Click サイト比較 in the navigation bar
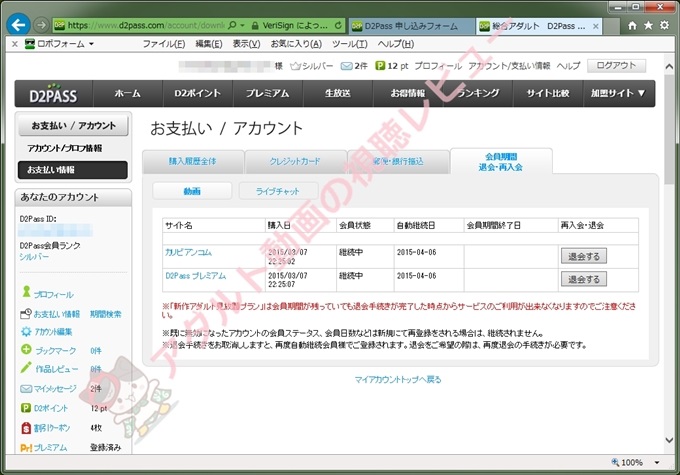 (548, 93)
